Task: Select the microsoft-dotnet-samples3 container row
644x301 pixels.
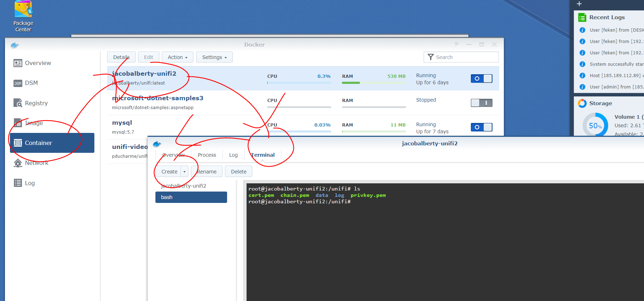Action: coord(303,103)
